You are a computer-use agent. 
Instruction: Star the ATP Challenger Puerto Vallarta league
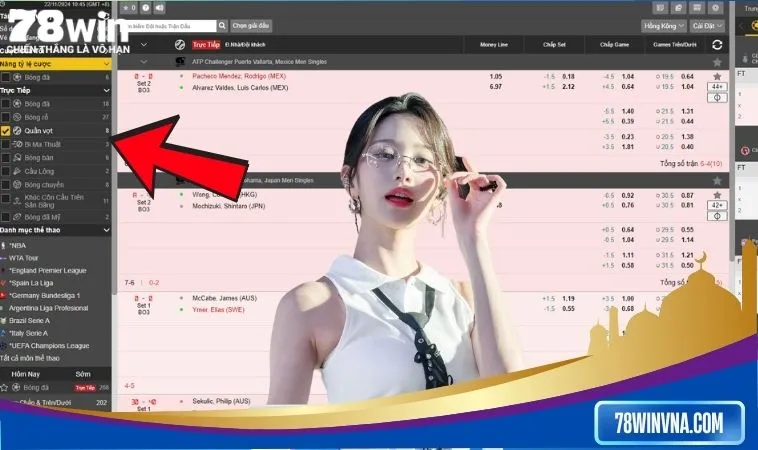click(x=717, y=62)
